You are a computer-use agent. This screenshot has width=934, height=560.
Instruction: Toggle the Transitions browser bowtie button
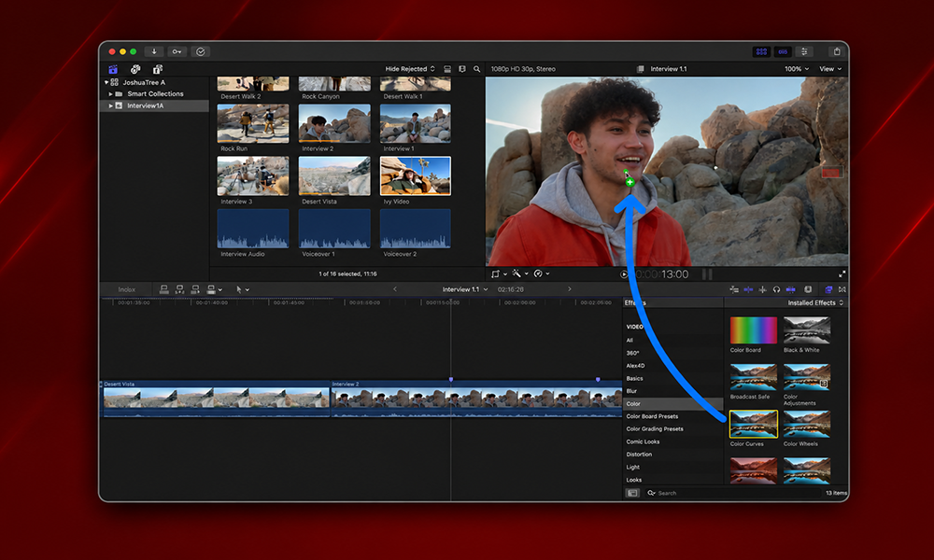pyautogui.click(x=842, y=290)
